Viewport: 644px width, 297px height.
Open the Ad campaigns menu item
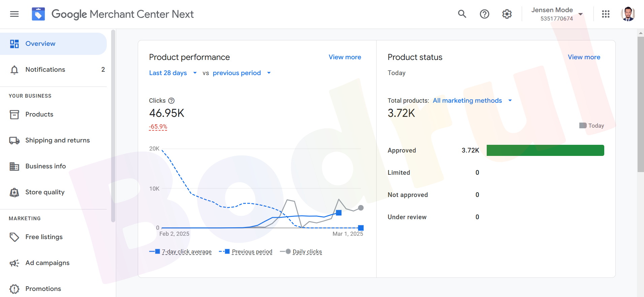[53, 263]
